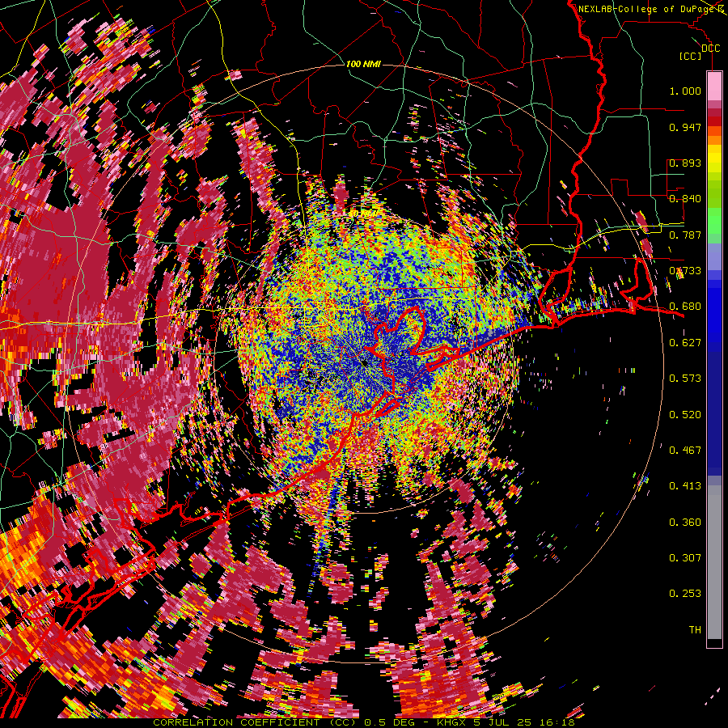Image resolution: width=728 pixels, height=728 pixels.
Task: Select the 0.253 legend value
Action: point(685,594)
